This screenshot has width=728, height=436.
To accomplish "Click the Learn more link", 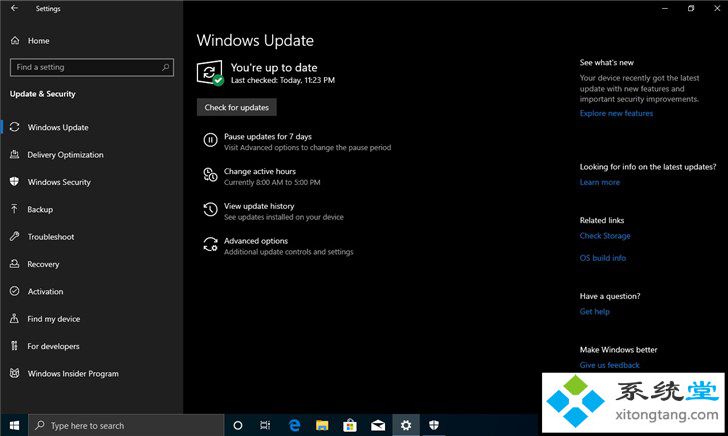I will 599,182.
